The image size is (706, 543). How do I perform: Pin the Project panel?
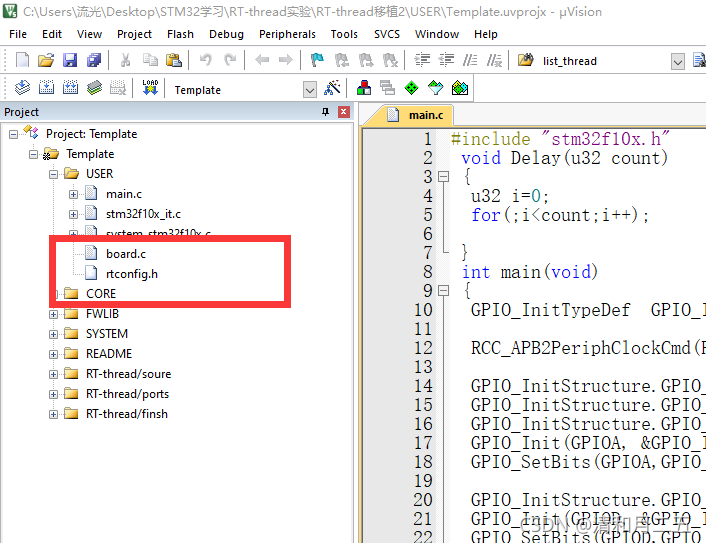(325, 112)
